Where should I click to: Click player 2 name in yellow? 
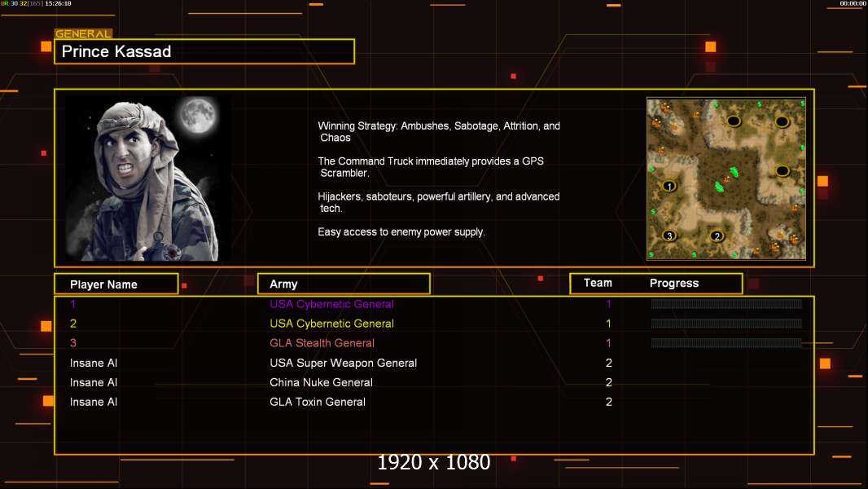pos(73,324)
